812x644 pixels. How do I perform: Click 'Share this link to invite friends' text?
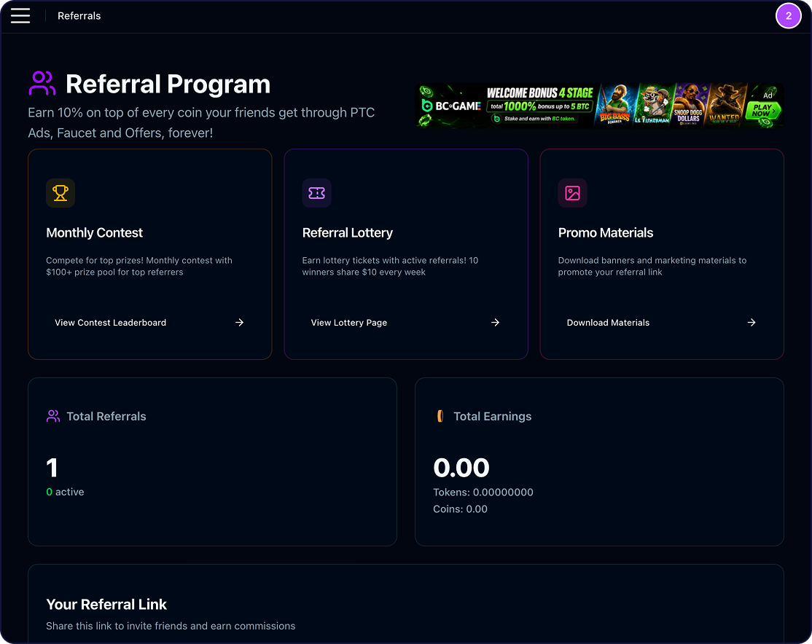pos(171,626)
